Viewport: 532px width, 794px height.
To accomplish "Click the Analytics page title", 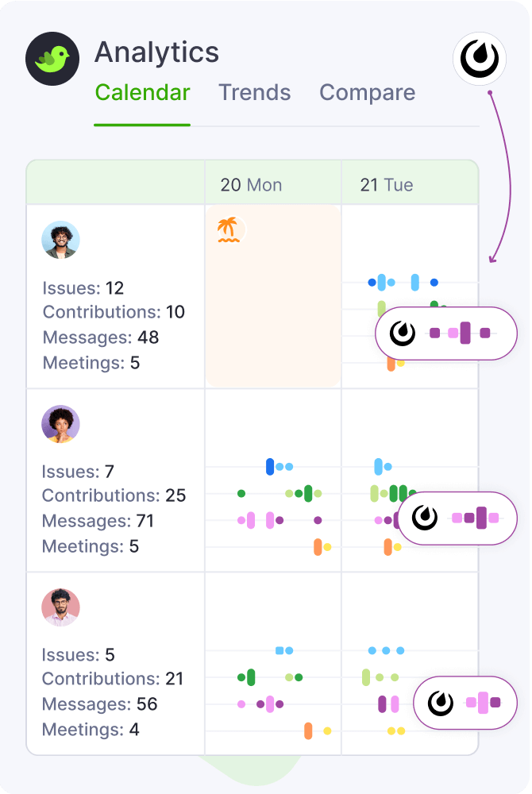I will tap(156, 52).
